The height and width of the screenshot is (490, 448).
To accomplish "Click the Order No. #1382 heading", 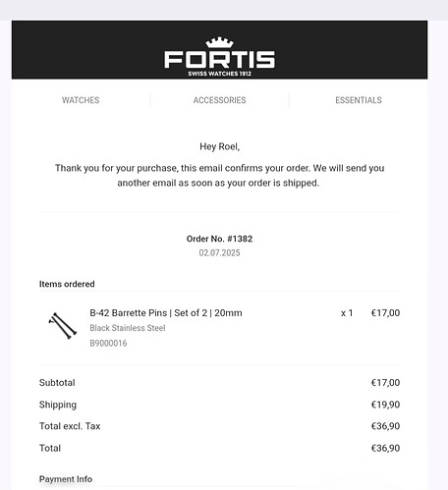I will click(x=219, y=239).
